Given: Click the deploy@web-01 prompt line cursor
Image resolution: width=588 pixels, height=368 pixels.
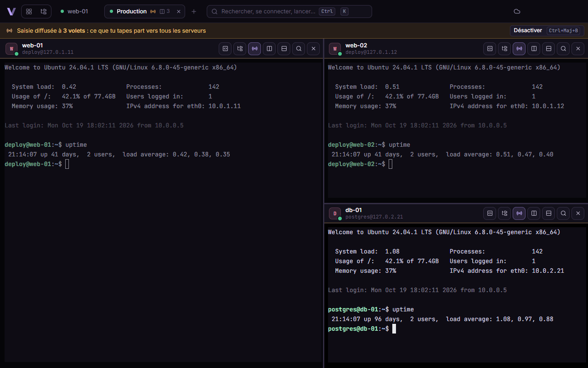Looking at the screenshot, I should (67, 164).
